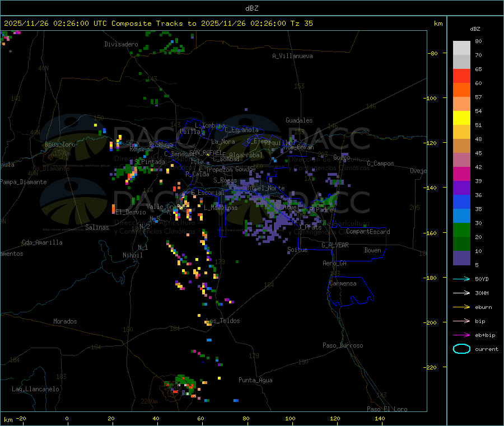
Task: Select the bright green 20-30 dBZ swatch
Action: pyautogui.click(x=461, y=230)
